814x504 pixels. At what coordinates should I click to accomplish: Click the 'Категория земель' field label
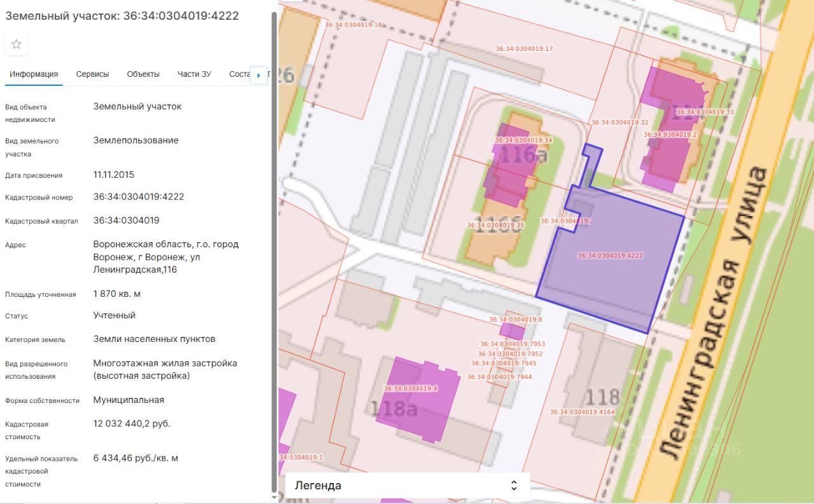pyautogui.click(x=35, y=339)
